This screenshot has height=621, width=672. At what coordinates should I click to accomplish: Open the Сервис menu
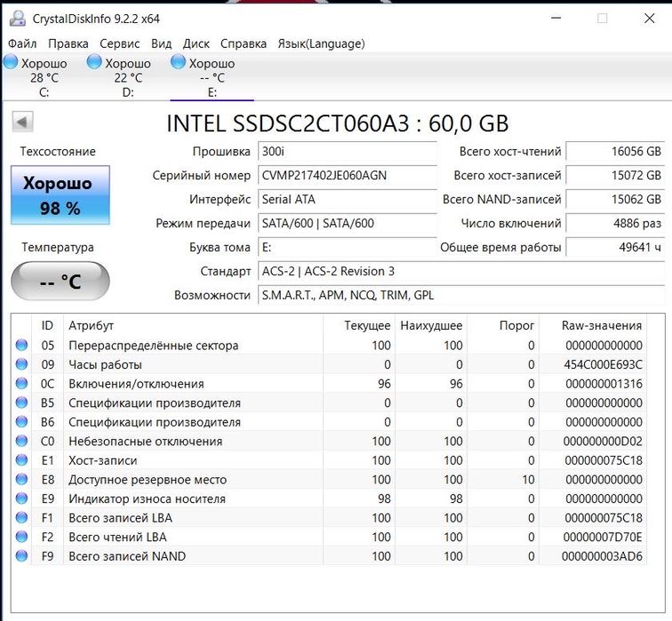tap(120, 44)
